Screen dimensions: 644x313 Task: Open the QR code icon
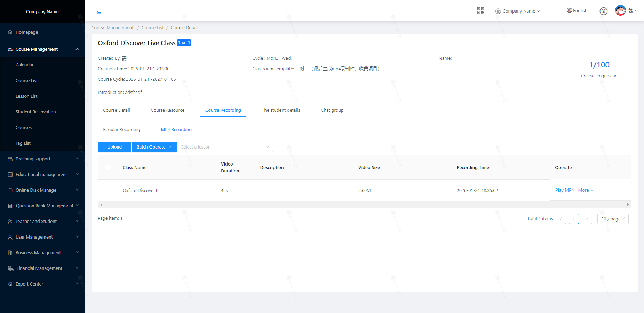[x=480, y=11]
